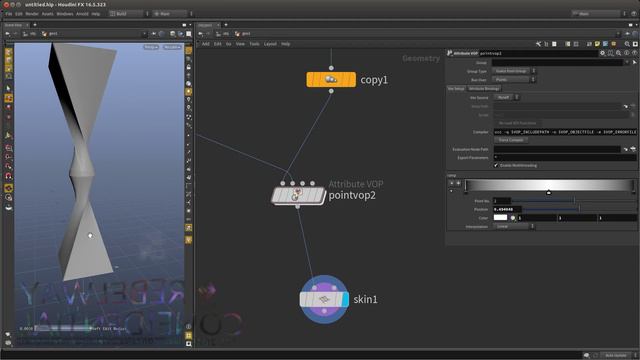
Task: Select the viewport Select tool icon
Action: pyautogui.click(x=8, y=88)
